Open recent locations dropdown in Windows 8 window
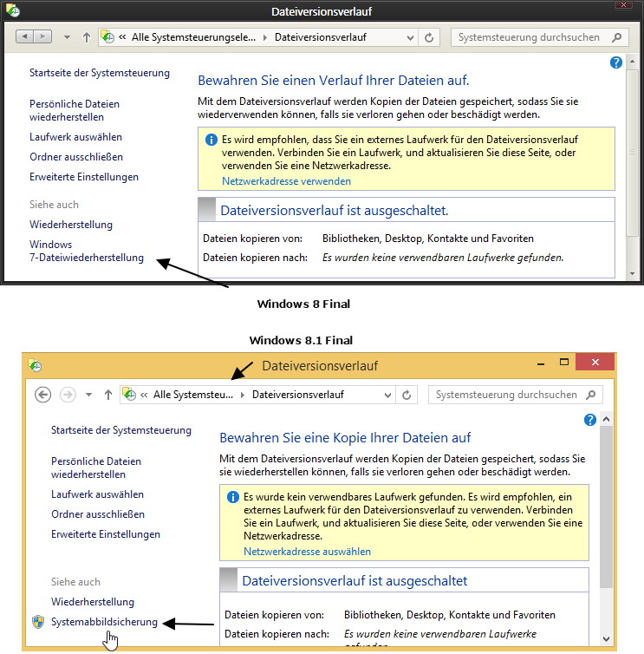 [67, 37]
